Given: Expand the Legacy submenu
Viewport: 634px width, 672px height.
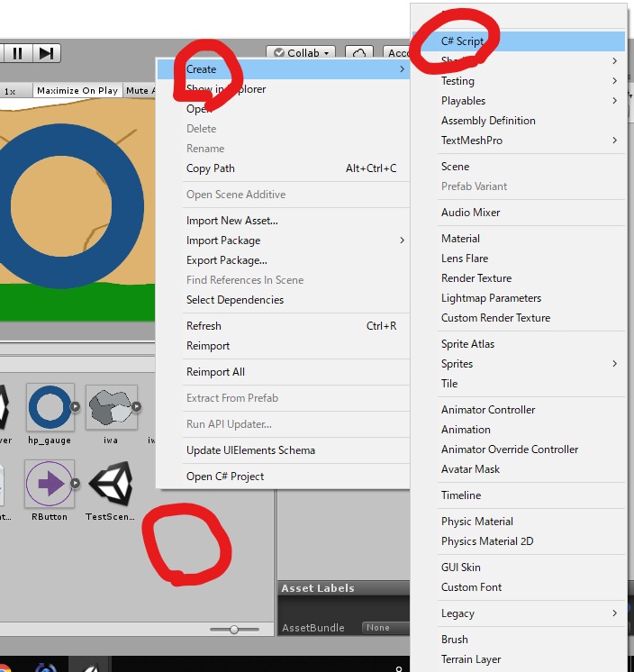Looking at the screenshot, I should 519,613.
